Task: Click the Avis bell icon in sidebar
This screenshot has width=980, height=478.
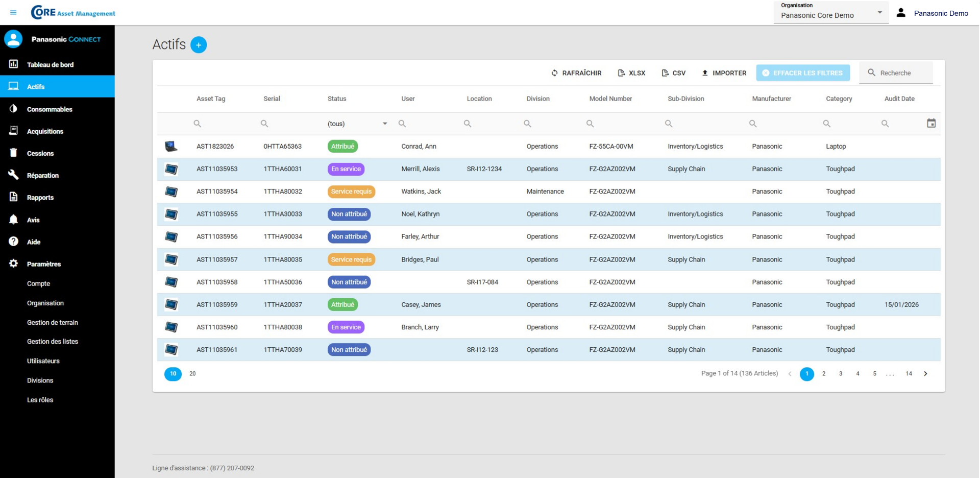Action: point(14,220)
